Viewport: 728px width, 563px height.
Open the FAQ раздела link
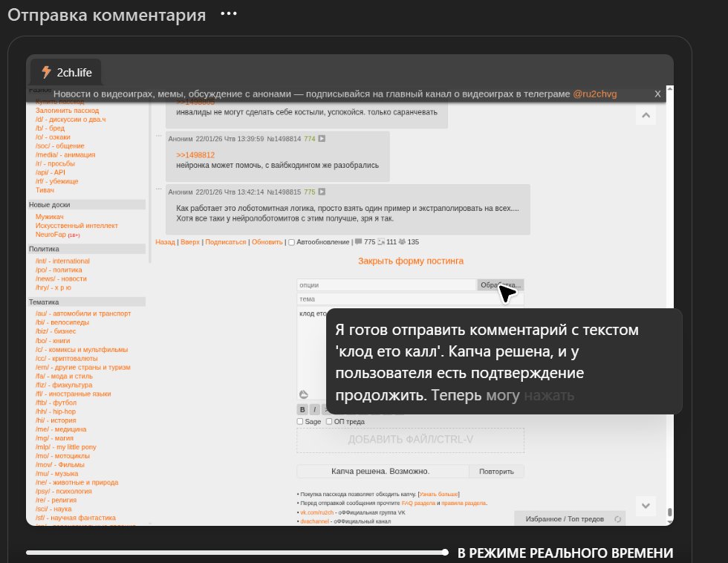point(418,503)
